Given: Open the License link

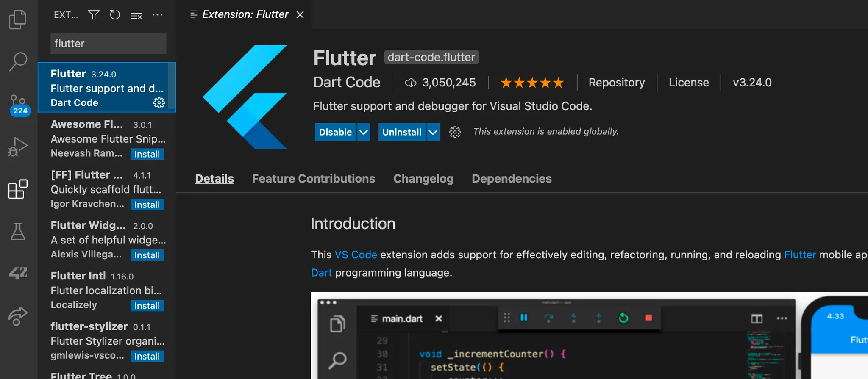Looking at the screenshot, I should tap(689, 83).
